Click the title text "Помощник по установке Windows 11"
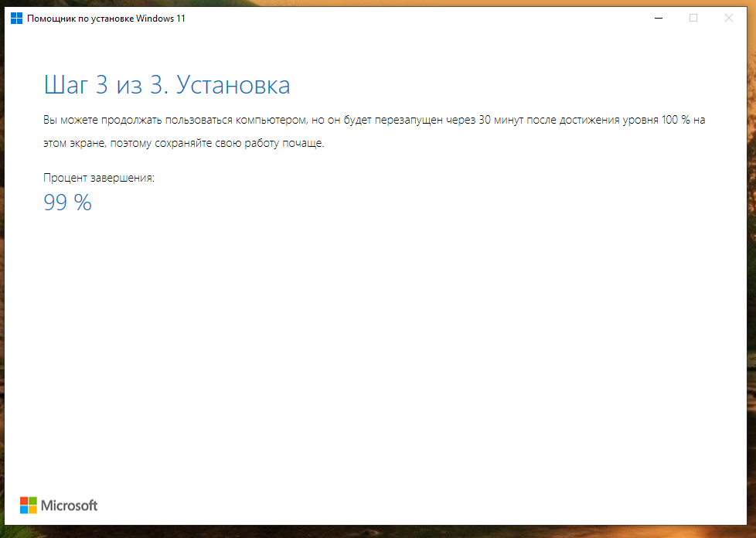This screenshot has width=756, height=538. (106, 19)
